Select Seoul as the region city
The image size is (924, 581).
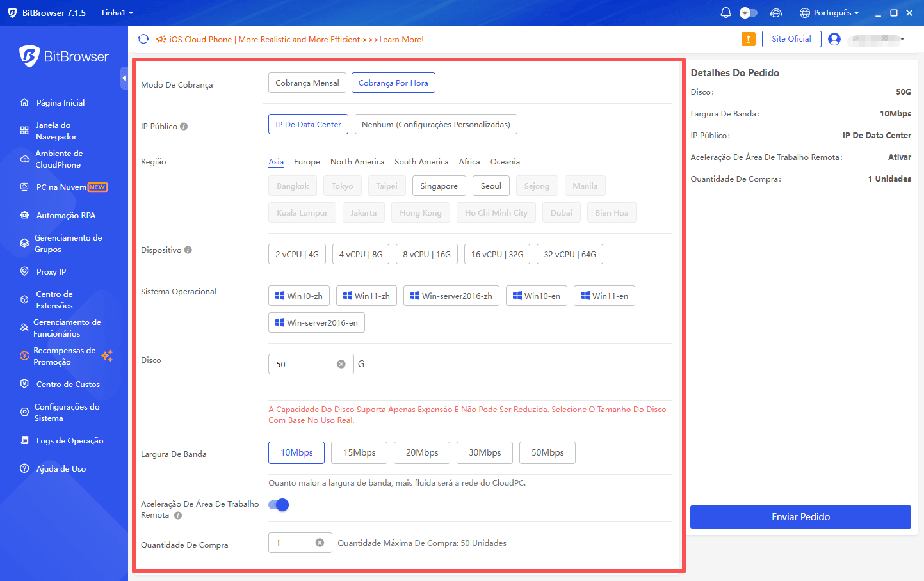coord(491,186)
